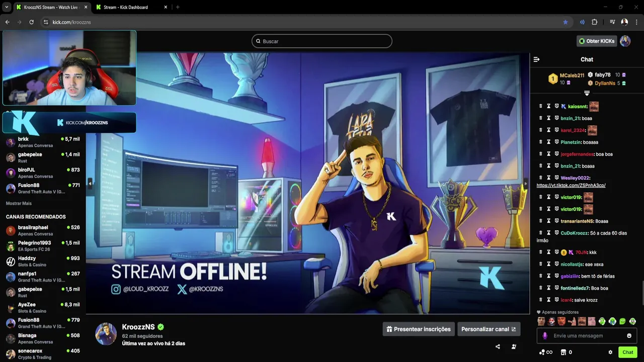The width and height of the screenshot is (644, 362).
Task: Open the Chrome profile avatar
Action: point(624,22)
